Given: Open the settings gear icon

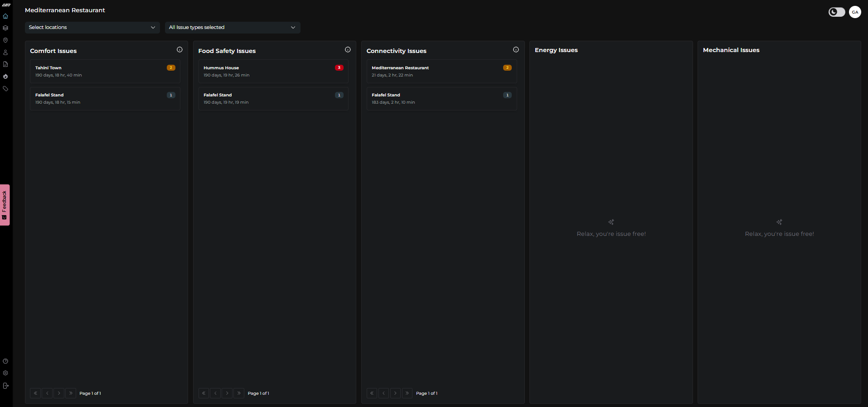Looking at the screenshot, I should 5,373.
